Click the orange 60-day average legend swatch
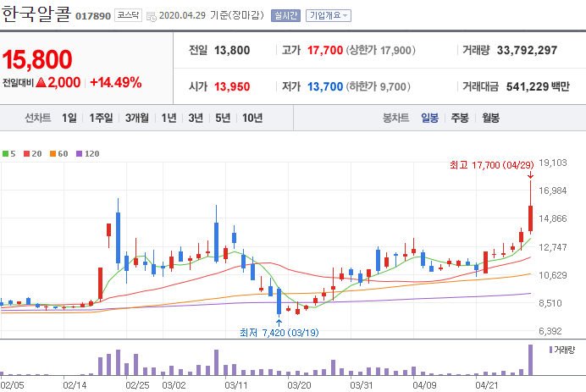This screenshot has height=392, width=586. (53, 153)
